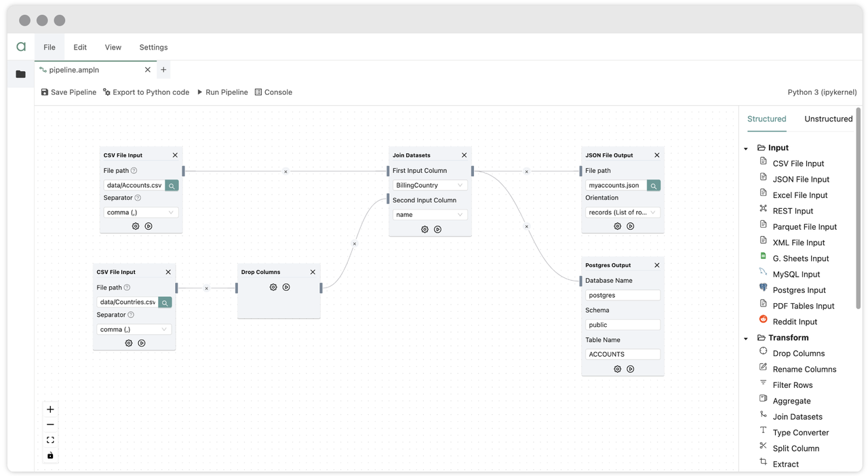Run the Accounts CSV File Input node play icon

click(x=149, y=226)
